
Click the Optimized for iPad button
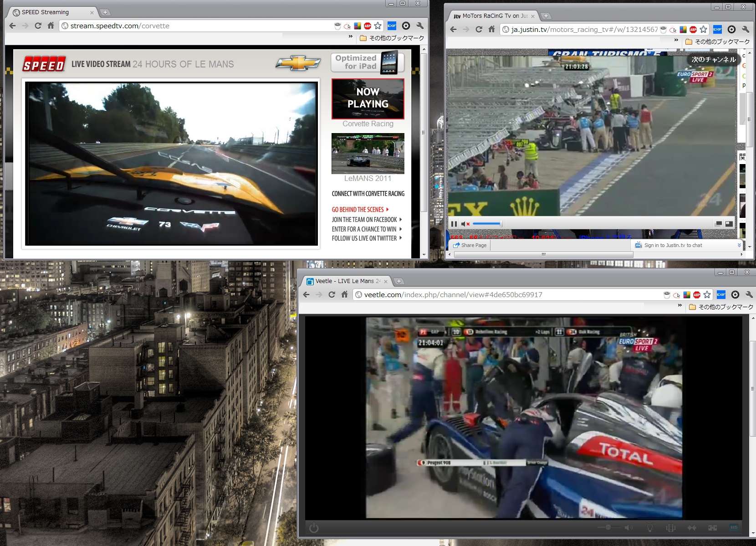pos(367,62)
